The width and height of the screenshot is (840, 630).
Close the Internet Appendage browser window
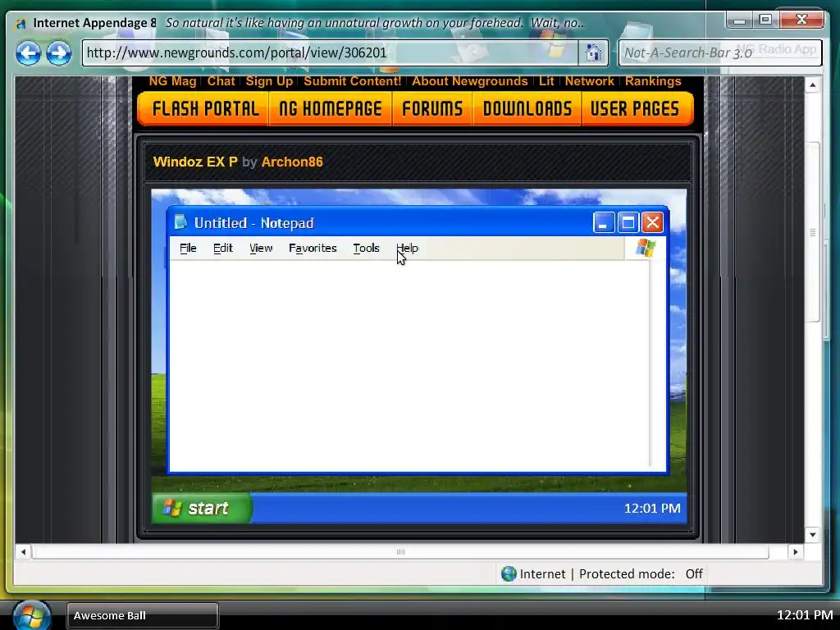point(801,21)
